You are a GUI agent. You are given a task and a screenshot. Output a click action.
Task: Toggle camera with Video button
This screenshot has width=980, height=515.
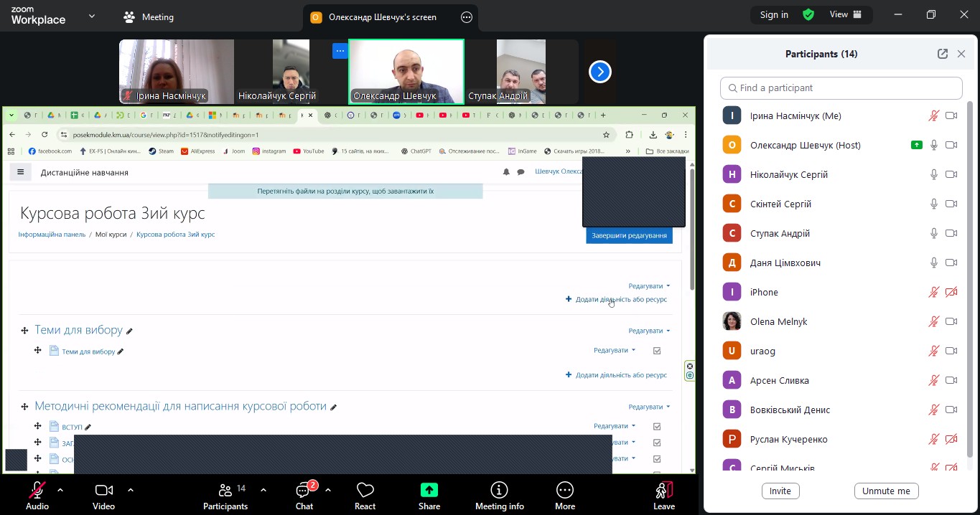click(x=103, y=491)
